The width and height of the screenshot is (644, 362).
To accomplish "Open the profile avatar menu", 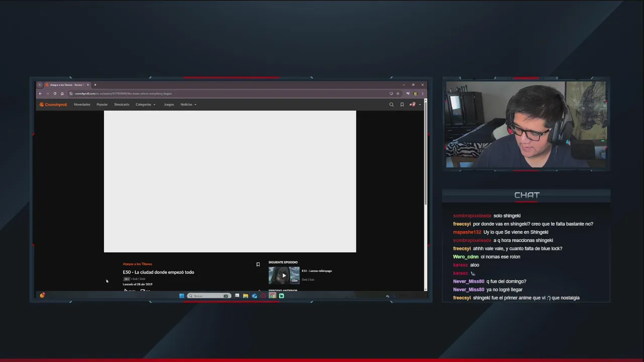I will coord(415,105).
